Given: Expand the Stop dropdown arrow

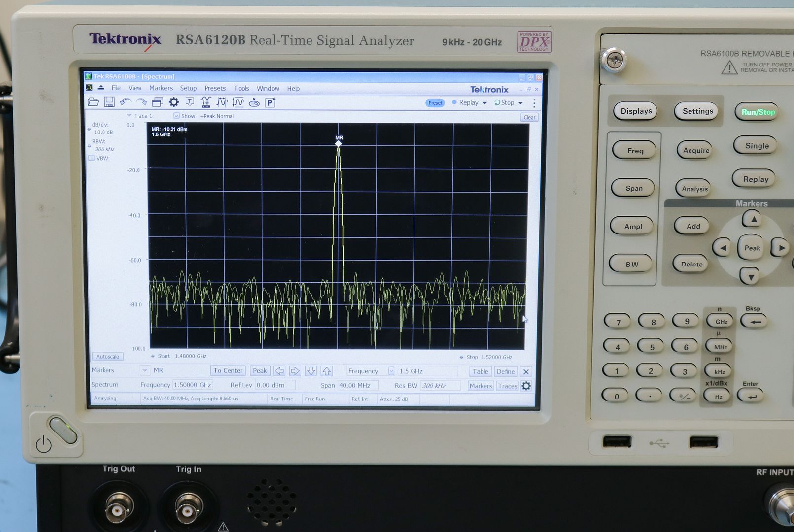Looking at the screenshot, I should click(x=520, y=103).
